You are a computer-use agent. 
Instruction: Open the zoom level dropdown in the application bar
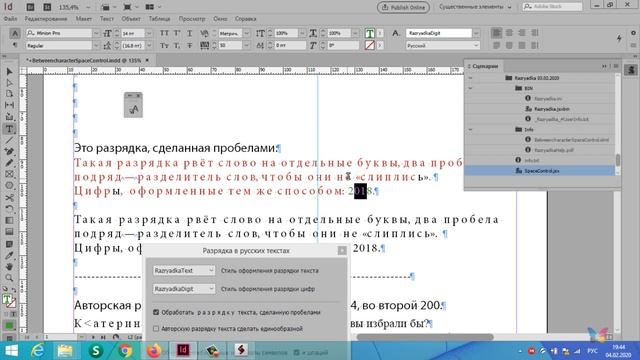point(88,7)
